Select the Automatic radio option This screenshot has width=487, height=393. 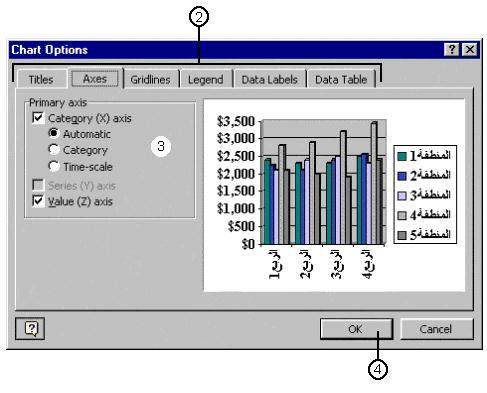[53, 133]
